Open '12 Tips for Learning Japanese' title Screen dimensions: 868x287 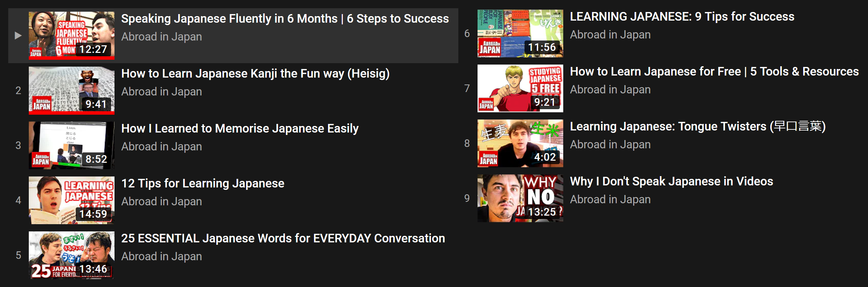tap(203, 183)
